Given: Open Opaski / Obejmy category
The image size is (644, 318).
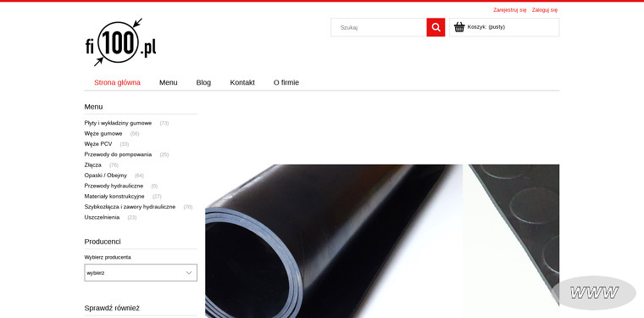Looking at the screenshot, I should [x=106, y=176].
